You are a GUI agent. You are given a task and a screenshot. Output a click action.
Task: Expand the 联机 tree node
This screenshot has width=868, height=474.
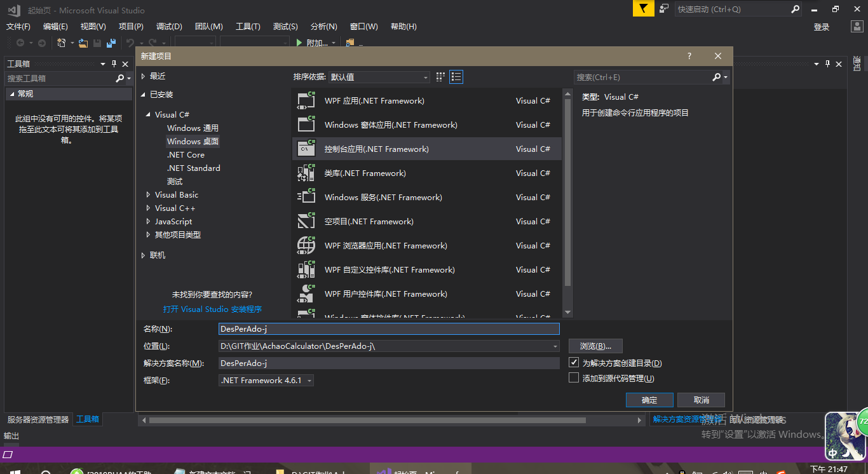point(144,255)
